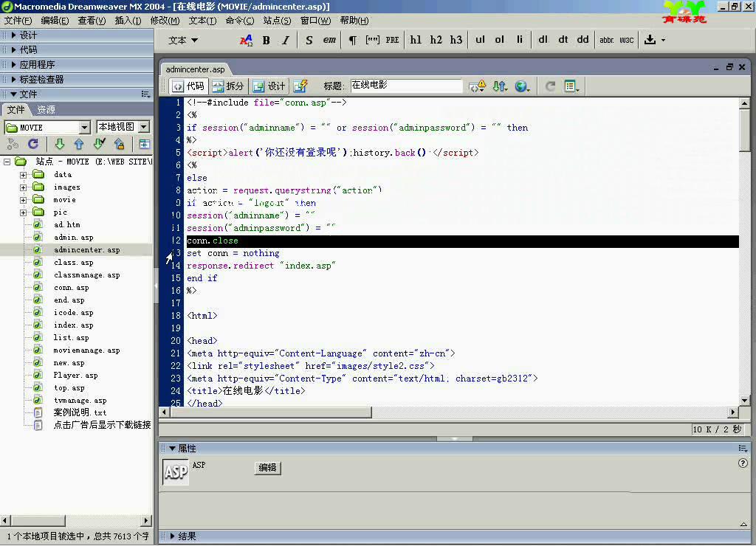The height and width of the screenshot is (546, 756).
Task: Switch to the 资源 tab
Action: coord(47,110)
